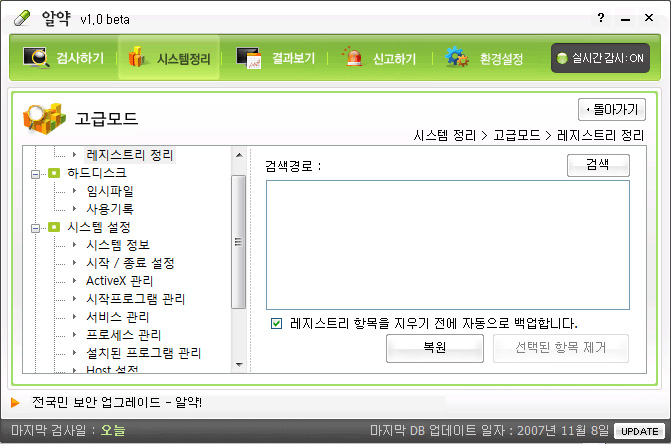Click tree scrollbar down arrow
This screenshot has height=444, width=671.
[x=239, y=365]
